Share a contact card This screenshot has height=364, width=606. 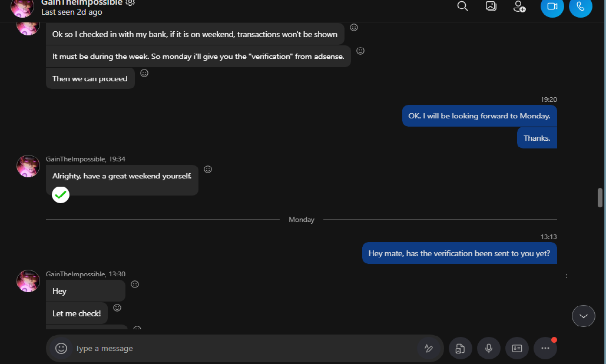[x=516, y=348]
